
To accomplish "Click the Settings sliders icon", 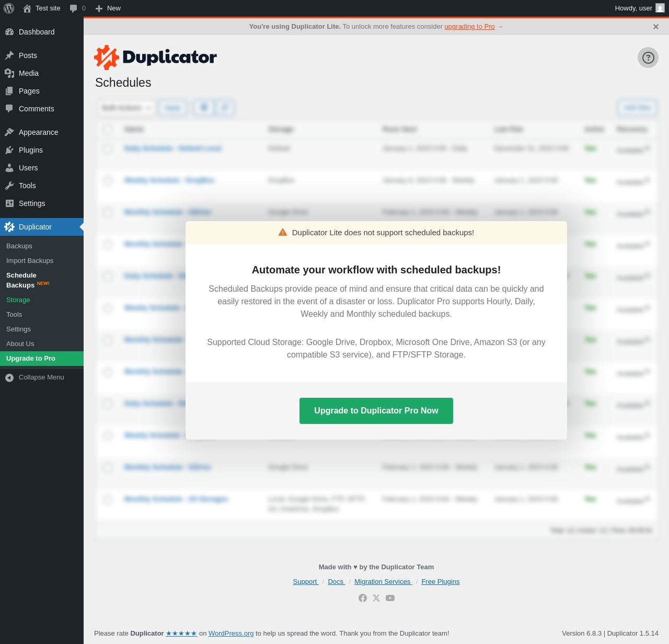I will coord(9,203).
